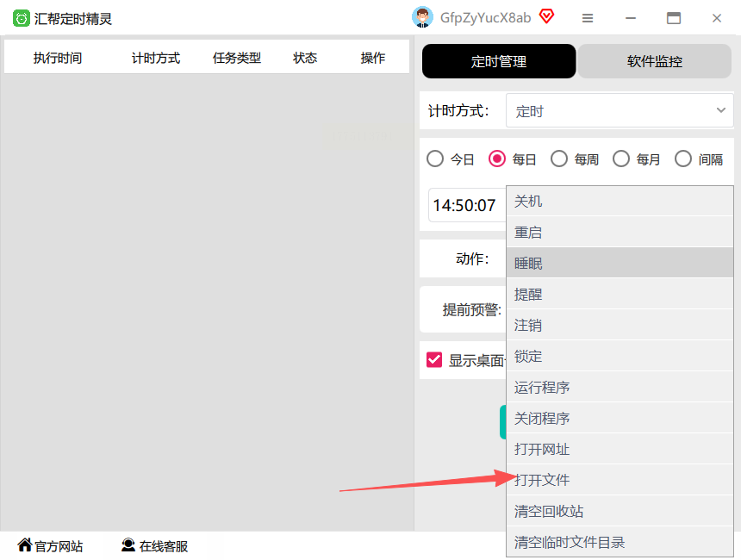Viewport: 741px width, 560px height.
Task: Click the 14:50:07 time input field
Action: 467,205
